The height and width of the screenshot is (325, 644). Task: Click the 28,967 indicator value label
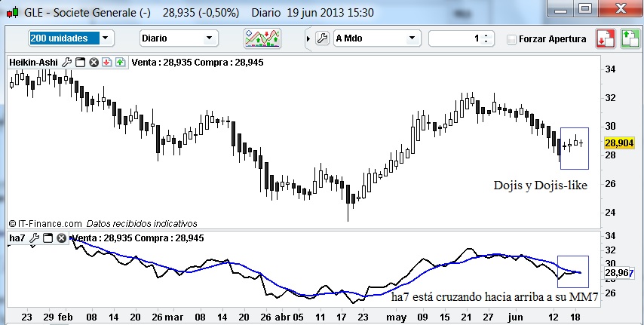pos(618,273)
